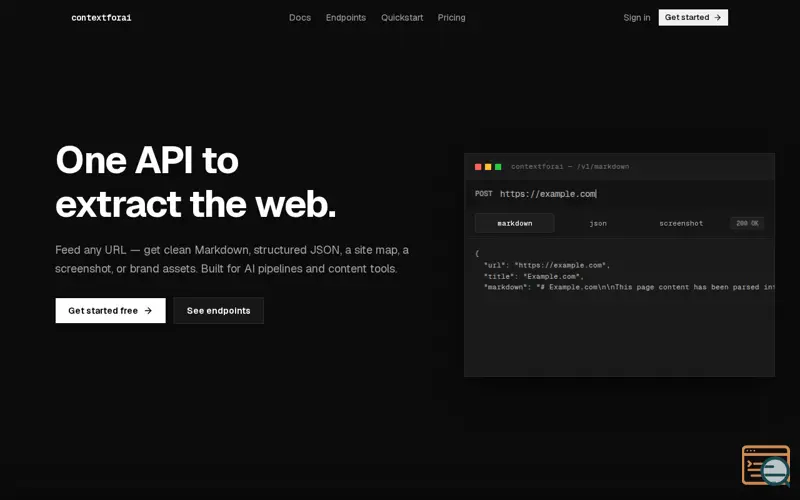The height and width of the screenshot is (500, 800).
Task: Click See endpoints button
Action: [218, 310]
